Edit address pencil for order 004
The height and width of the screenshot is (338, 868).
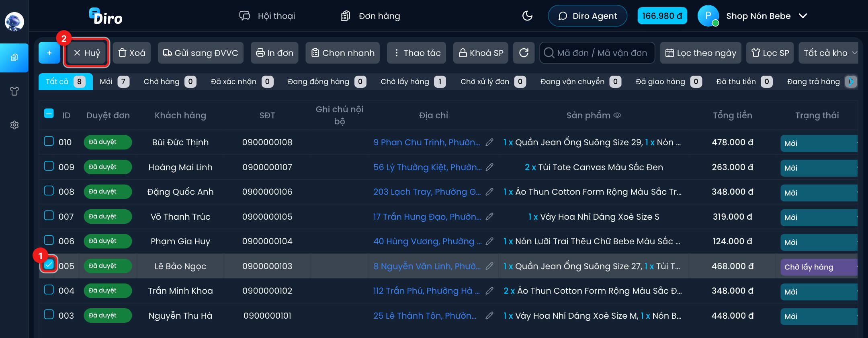click(x=489, y=291)
